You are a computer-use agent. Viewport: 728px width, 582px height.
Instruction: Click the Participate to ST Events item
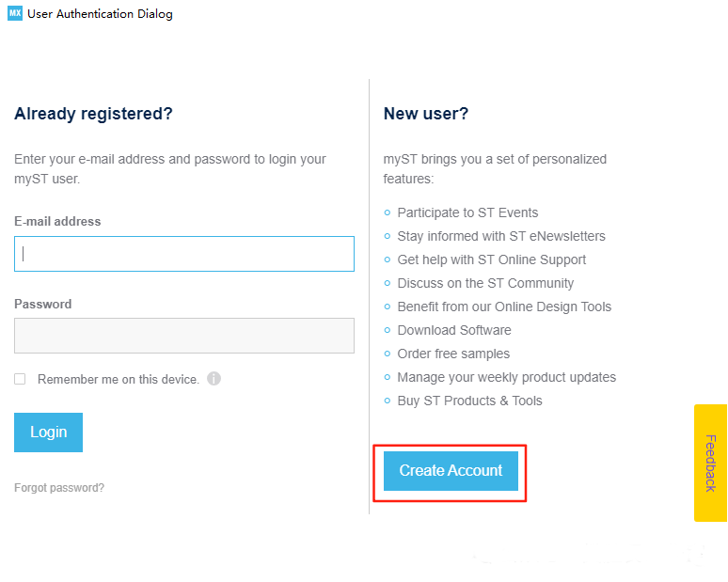point(467,212)
